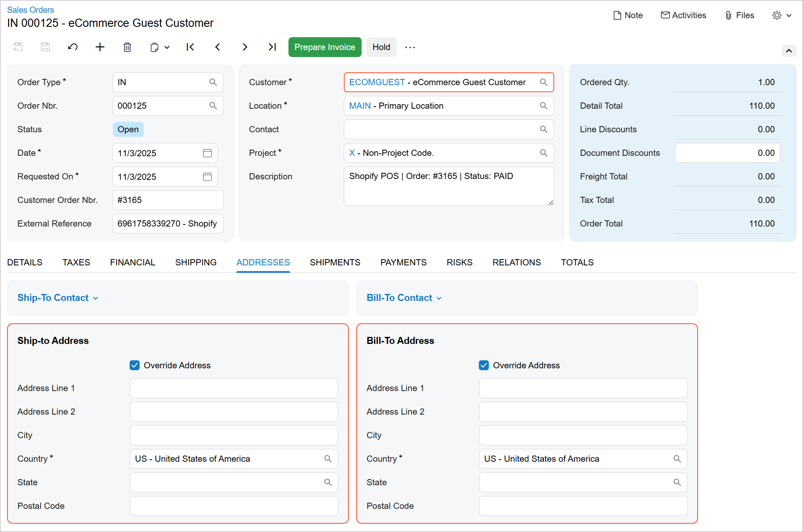Switch to the FINANCIAL tab
The image size is (803, 532).
pyautogui.click(x=133, y=262)
